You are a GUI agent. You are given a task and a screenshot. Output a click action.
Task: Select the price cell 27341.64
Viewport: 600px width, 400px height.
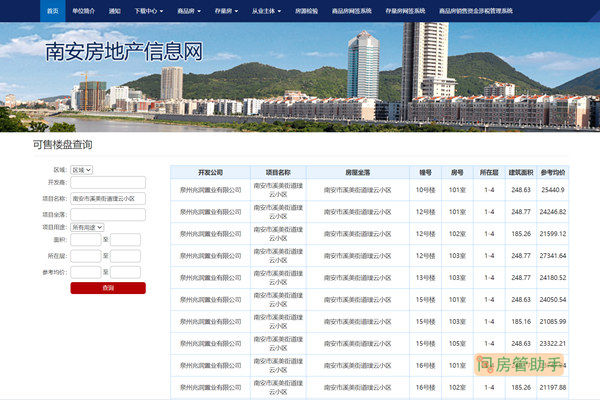[x=553, y=256]
